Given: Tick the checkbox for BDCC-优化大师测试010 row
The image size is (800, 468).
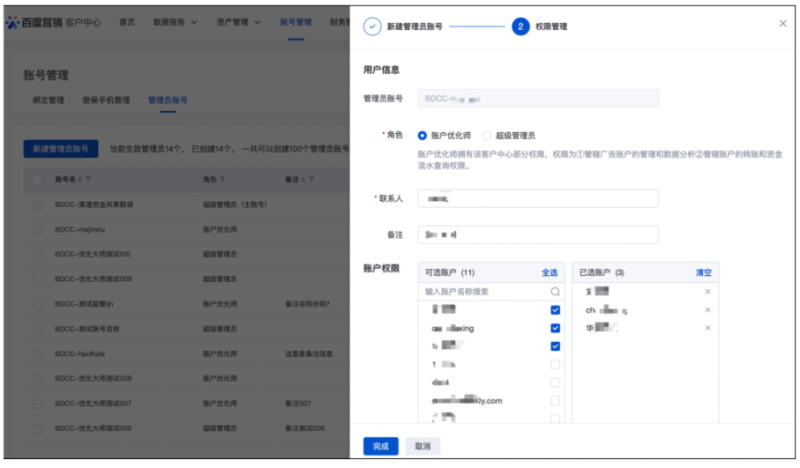Looking at the screenshot, I should tap(37, 254).
